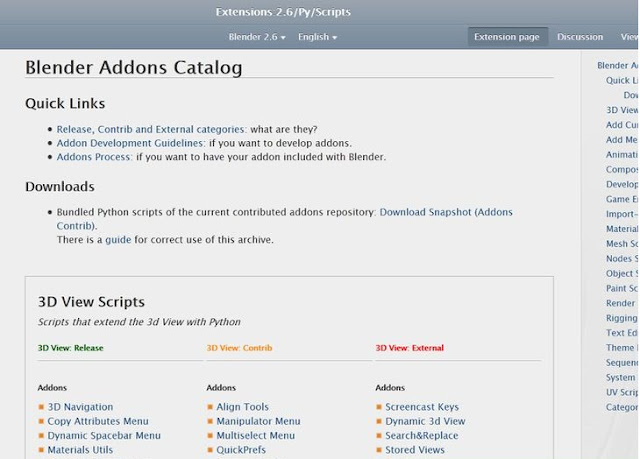Screen dimensions: 640x459
Task: Open the Screencast Keys addon link
Action: click(422, 407)
